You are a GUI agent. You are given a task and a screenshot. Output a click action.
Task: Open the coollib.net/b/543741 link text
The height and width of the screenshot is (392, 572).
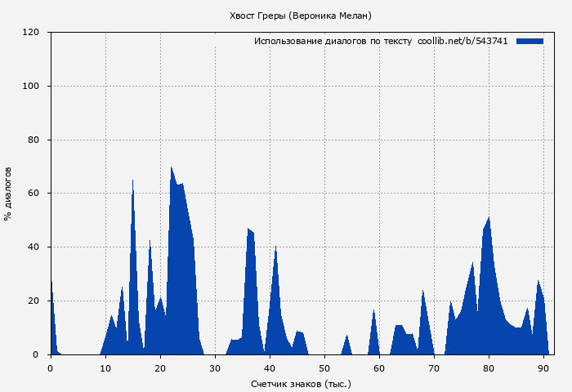tap(463, 41)
